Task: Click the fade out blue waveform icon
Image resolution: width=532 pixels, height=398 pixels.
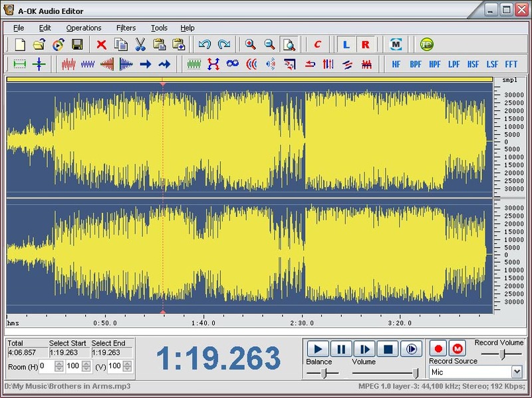Action: (x=126, y=64)
